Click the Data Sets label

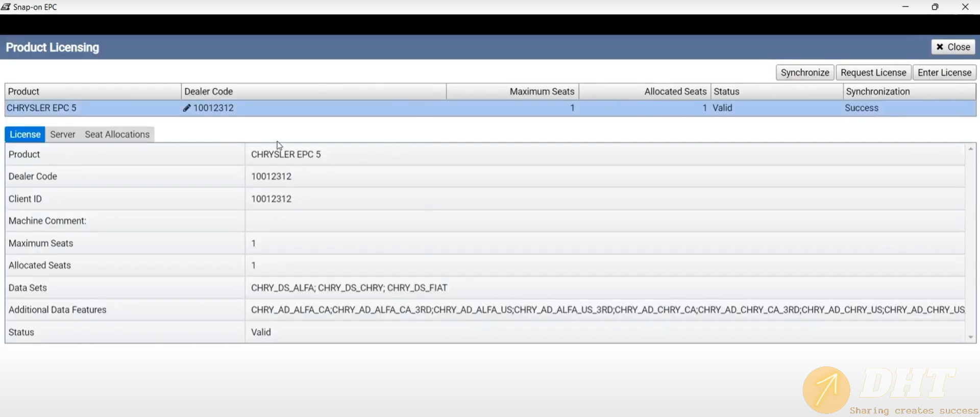(28, 287)
